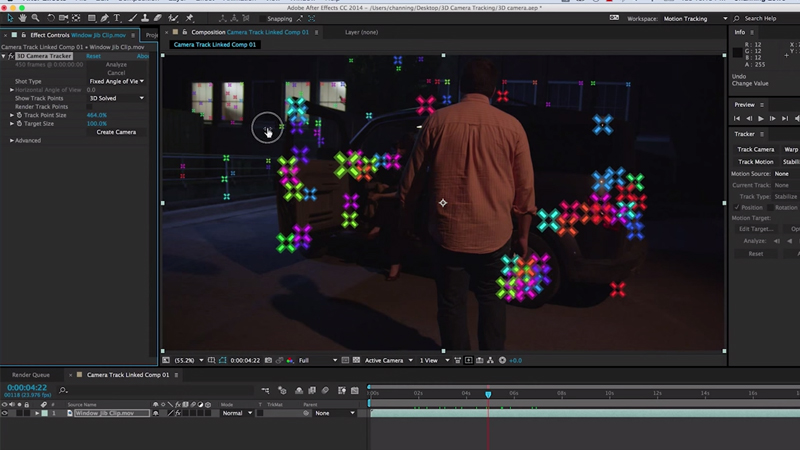Pick the Pen tool
Viewport: 800px width, 450px height.
tap(104, 18)
